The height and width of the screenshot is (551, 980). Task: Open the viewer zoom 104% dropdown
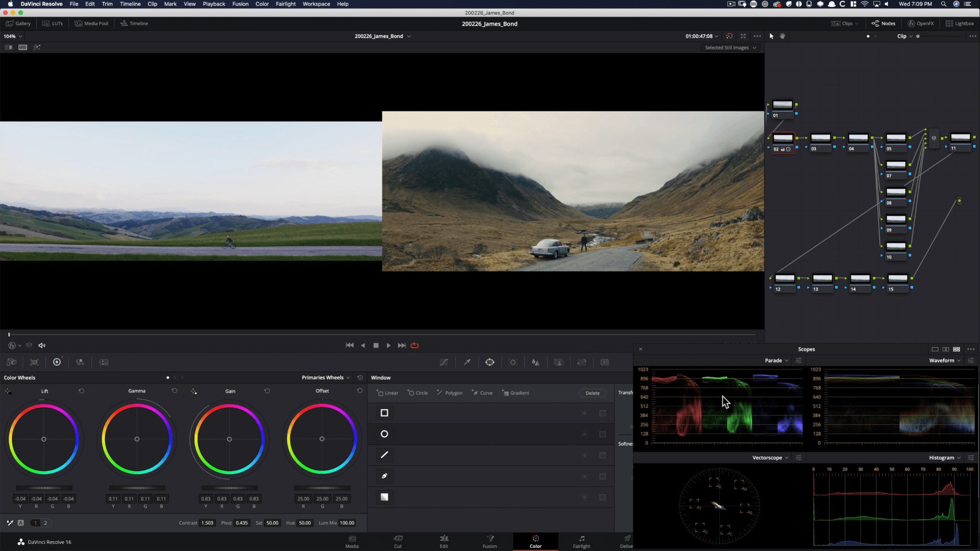point(13,36)
